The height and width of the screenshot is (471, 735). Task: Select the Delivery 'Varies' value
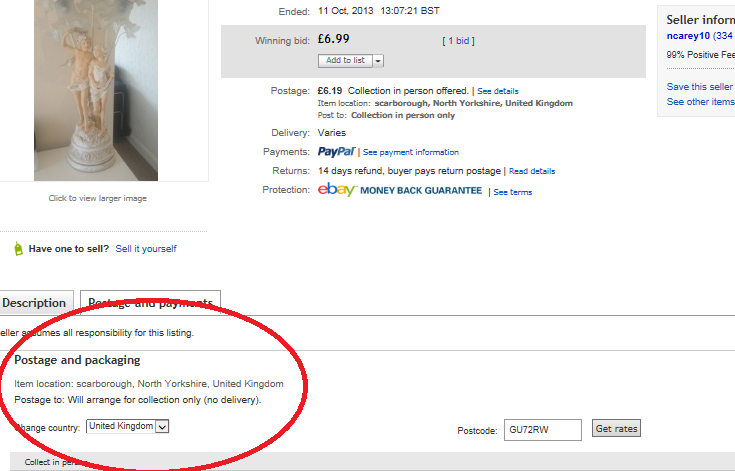(332, 133)
